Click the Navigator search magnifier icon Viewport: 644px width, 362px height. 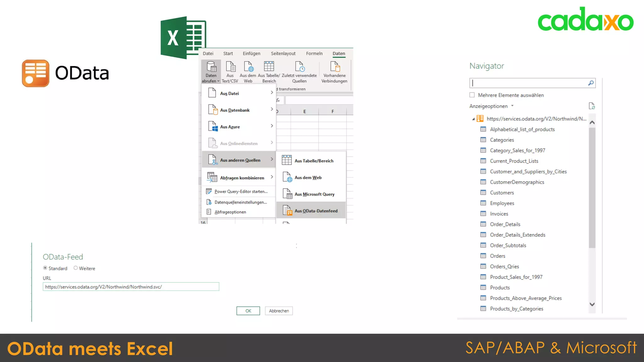(591, 83)
